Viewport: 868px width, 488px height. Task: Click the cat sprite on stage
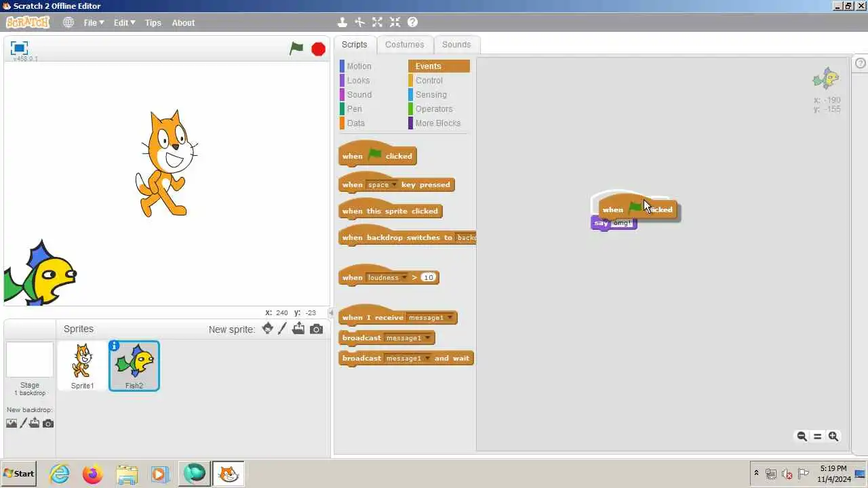pos(167,163)
